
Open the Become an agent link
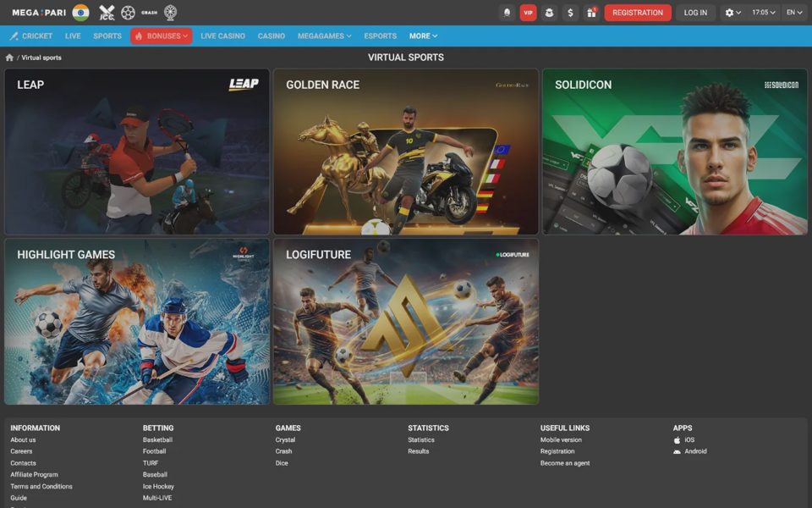565,463
